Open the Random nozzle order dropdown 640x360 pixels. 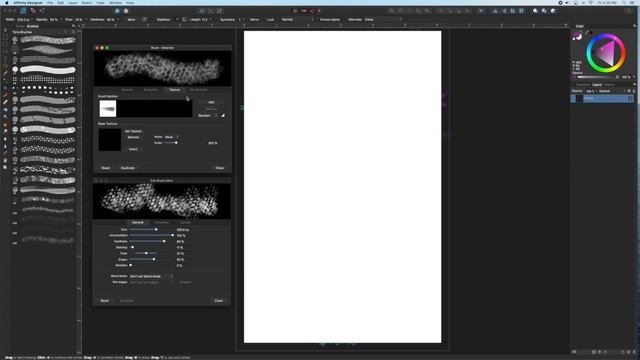(208, 116)
